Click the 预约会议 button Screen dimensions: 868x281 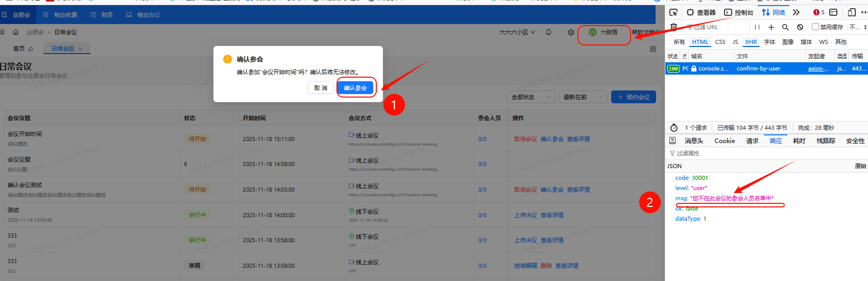pos(634,97)
